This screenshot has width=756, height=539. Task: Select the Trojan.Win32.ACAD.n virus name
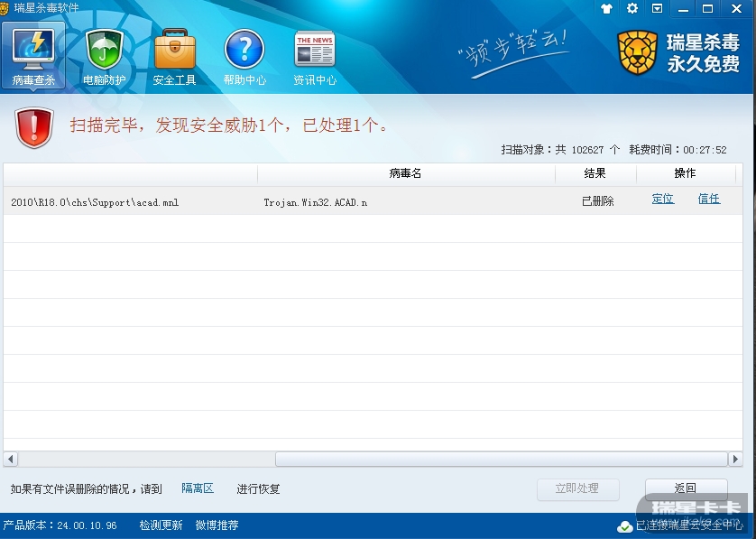point(316,202)
